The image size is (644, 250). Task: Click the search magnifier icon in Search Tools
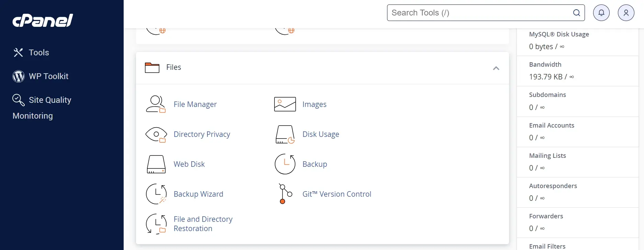[577, 13]
